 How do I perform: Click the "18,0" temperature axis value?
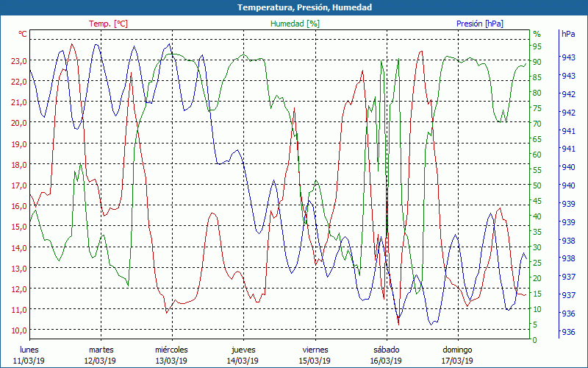click(x=20, y=164)
